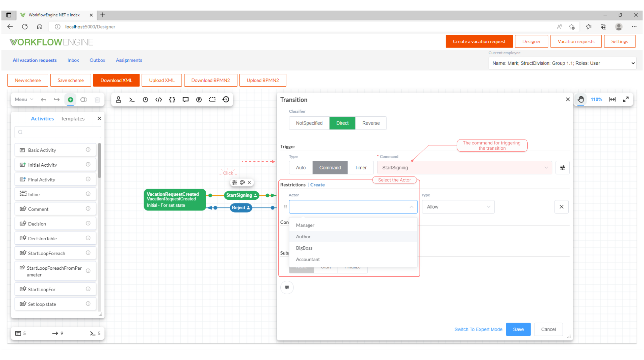Image resolution: width=644 pixels, height=360 pixels.
Task: Toggle the switch next to add icon
Action: coord(84,100)
